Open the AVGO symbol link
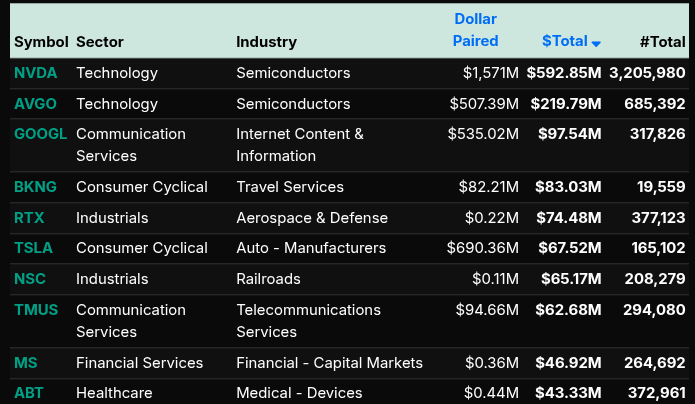This screenshot has height=404, width=695. [x=36, y=104]
